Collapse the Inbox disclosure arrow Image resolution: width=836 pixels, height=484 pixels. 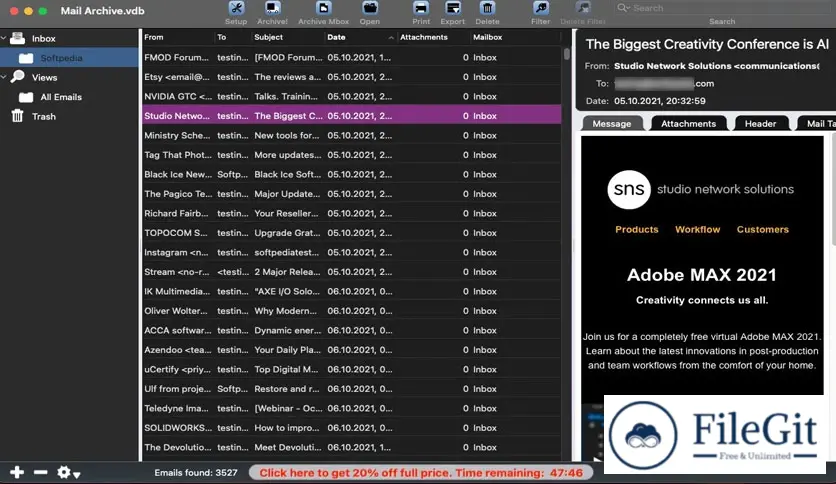click(x=4, y=38)
